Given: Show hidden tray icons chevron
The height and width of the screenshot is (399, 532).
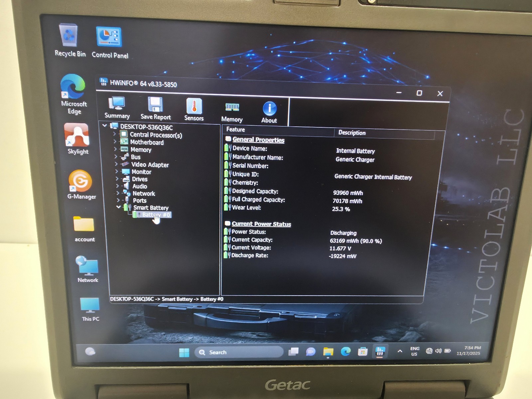Looking at the screenshot, I should [x=400, y=351].
